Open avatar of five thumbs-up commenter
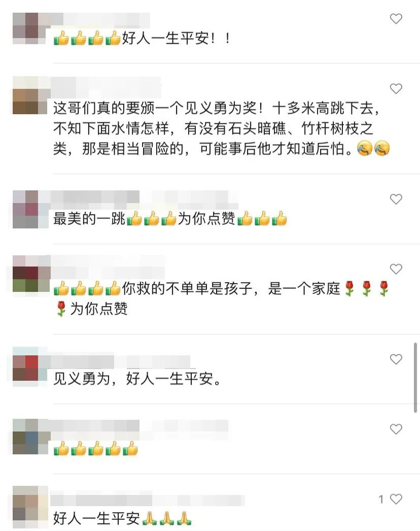This screenshot has width=420, height=531. (x=30, y=437)
